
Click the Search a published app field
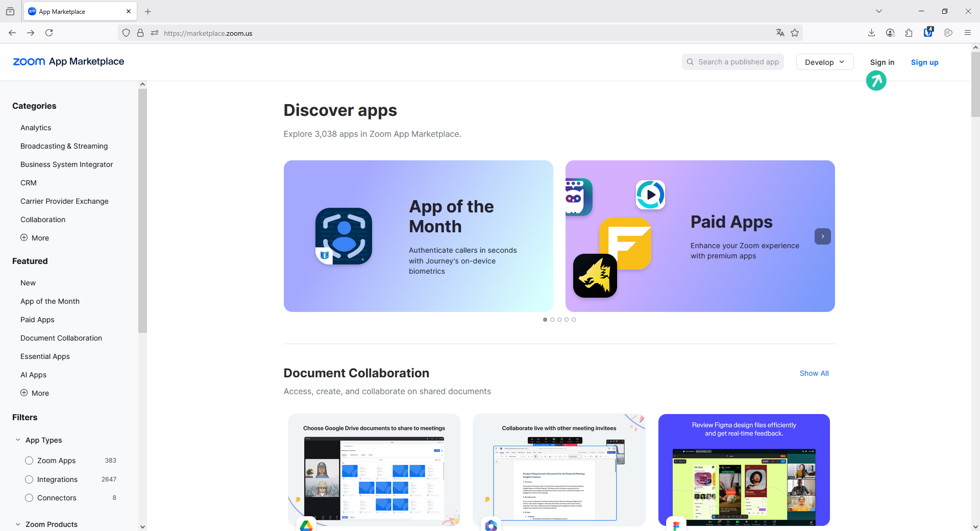click(733, 62)
